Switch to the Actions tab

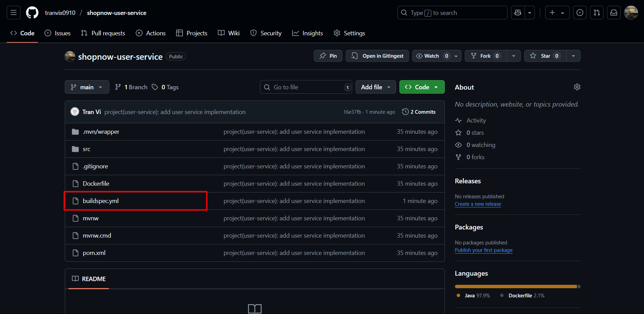click(151, 33)
